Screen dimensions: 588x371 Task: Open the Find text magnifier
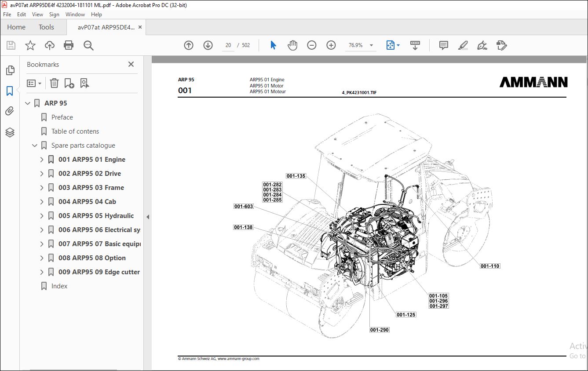coord(88,45)
